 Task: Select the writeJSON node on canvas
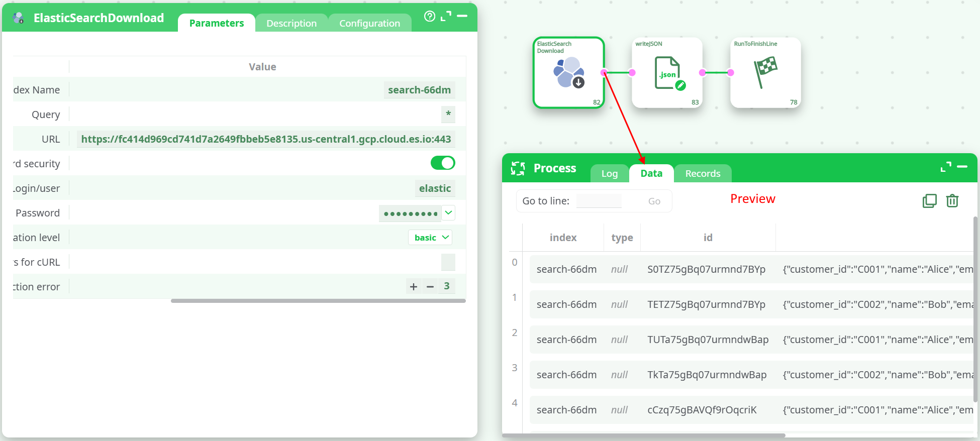[x=667, y=73]
